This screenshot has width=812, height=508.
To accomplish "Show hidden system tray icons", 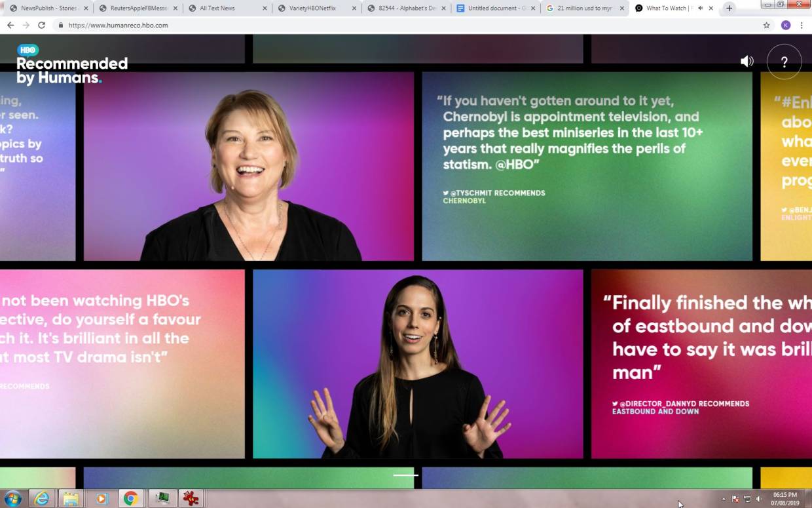I will tap(724, 499).
